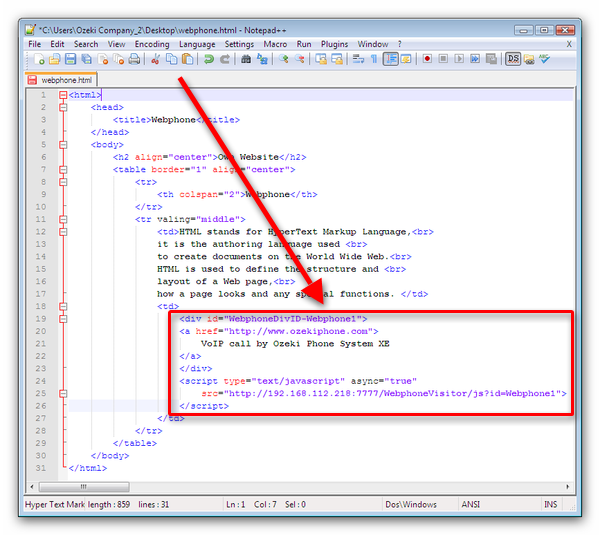Toggle the DS spell-check toolbar button
Image resolution: width=600 pixels, height=535 pixels.
tap(513, 59)
